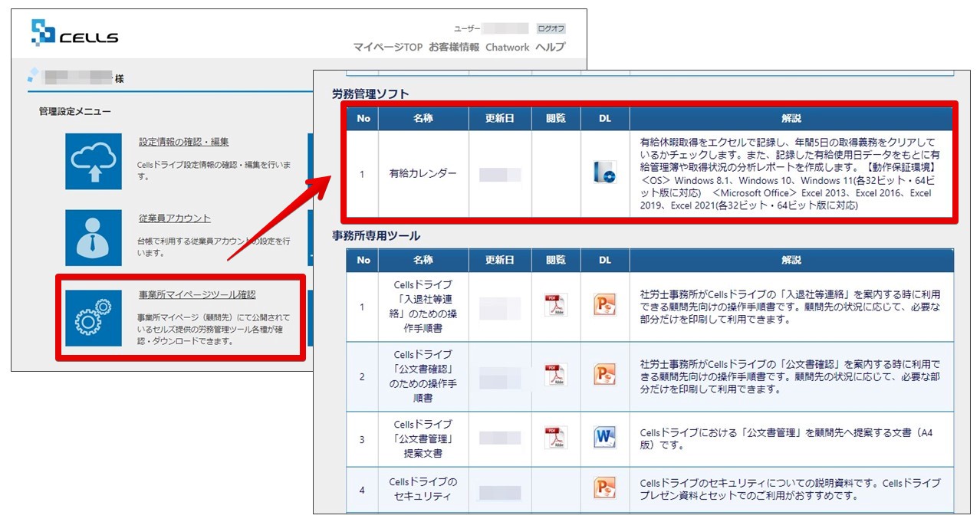Click 解説 header in 労務管理ソフト table

791,119
